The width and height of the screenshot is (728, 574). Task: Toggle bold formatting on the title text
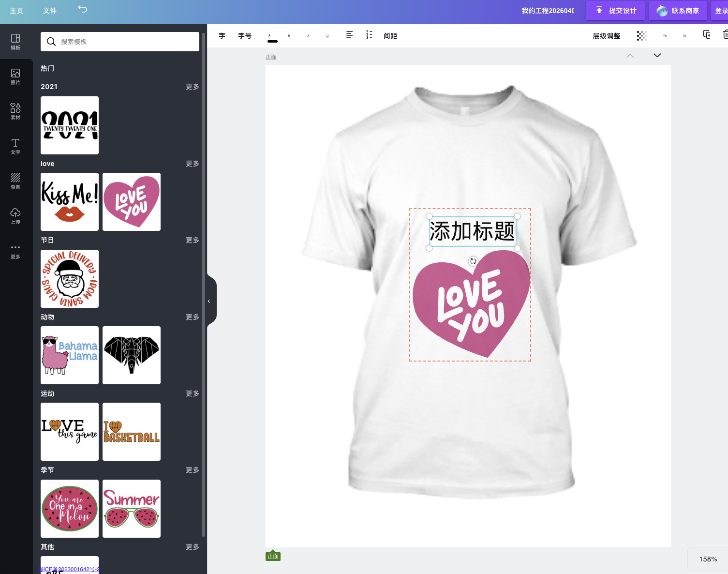click(x=289, y=35)
